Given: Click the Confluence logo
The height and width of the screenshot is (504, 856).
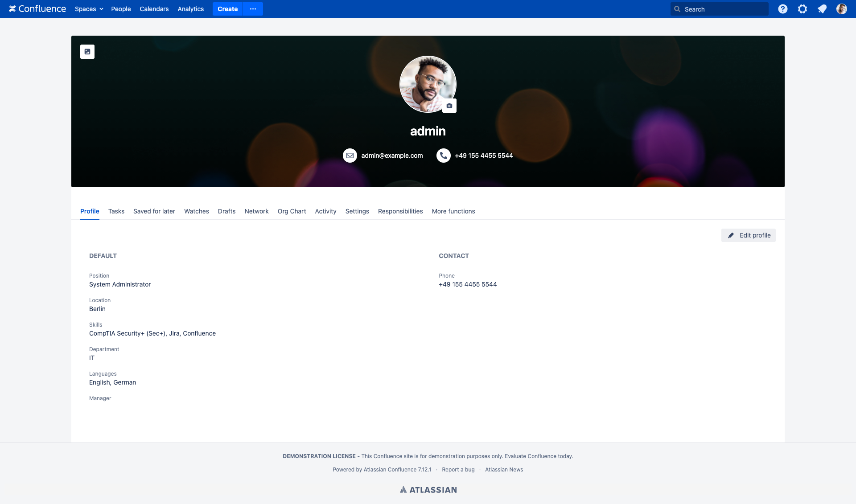Looking at the screenshot, I should (37, 8).
